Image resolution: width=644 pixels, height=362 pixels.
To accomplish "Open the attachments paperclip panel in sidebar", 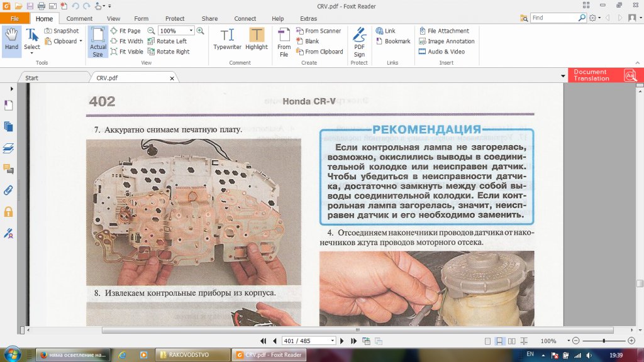I will (9, 190).
